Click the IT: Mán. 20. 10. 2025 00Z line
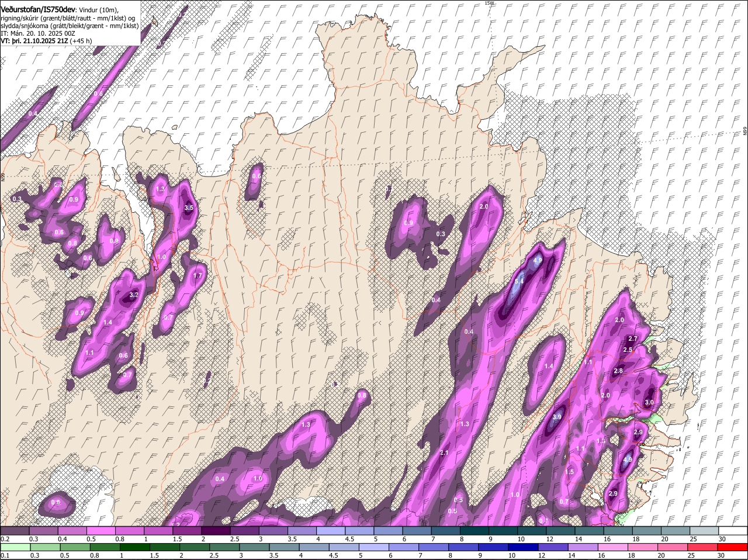Screen dimensions: 748x560 (37, 33)
